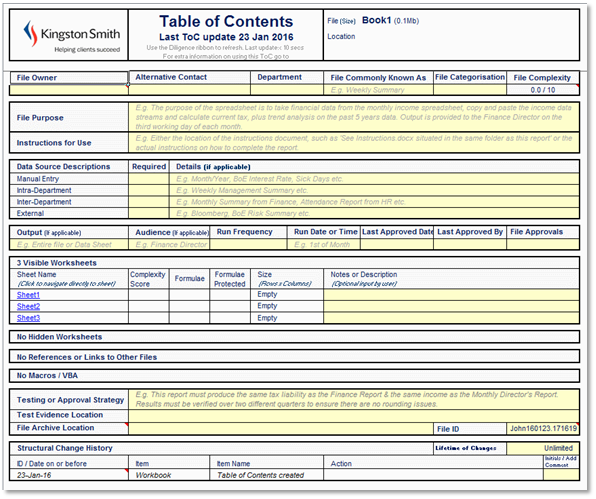
Task: Select the Department input cell
Action: tap(287, 90)
